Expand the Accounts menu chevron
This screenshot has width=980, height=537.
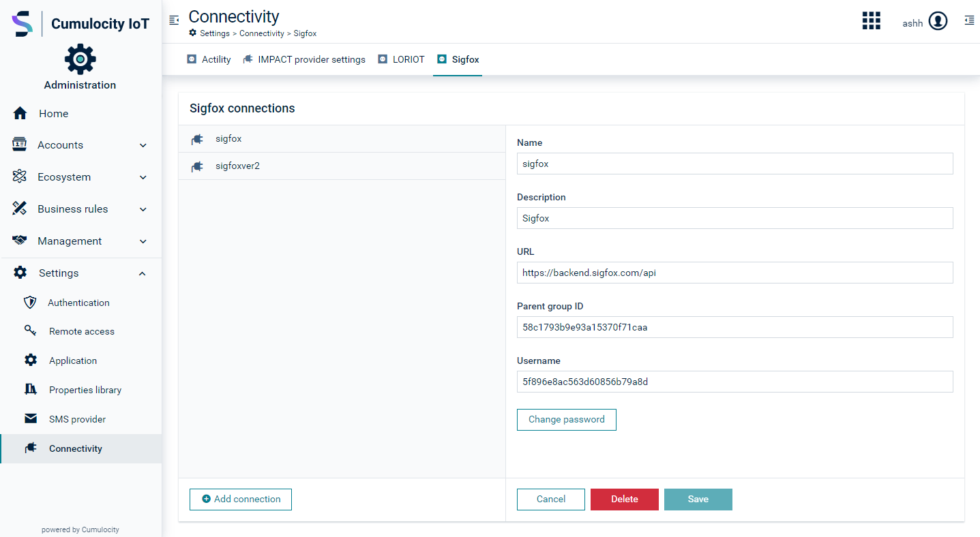pos(143,145)
